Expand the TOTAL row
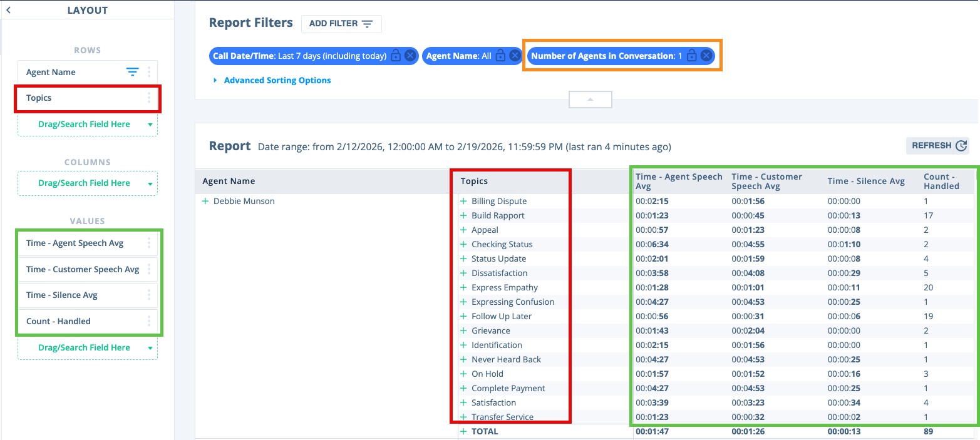The width and height of the screenshot is (980, 440). (x=464, y=432)
